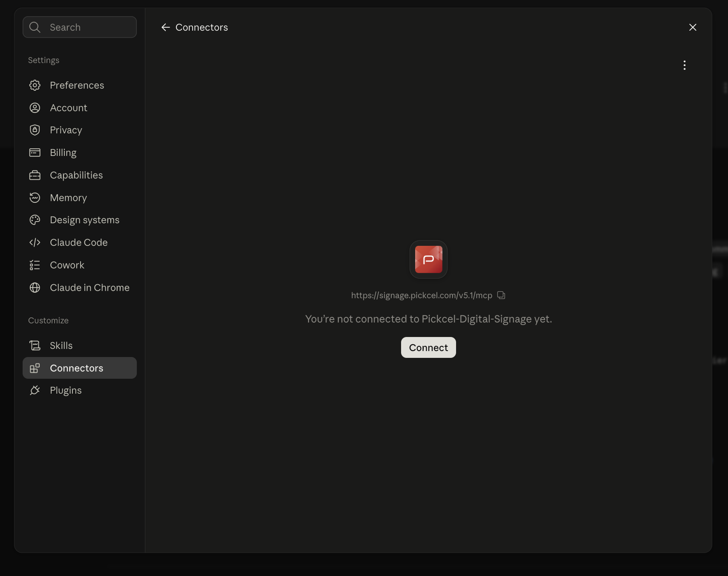
Task: Go back to Connectors list arrow
Action: 166,27
